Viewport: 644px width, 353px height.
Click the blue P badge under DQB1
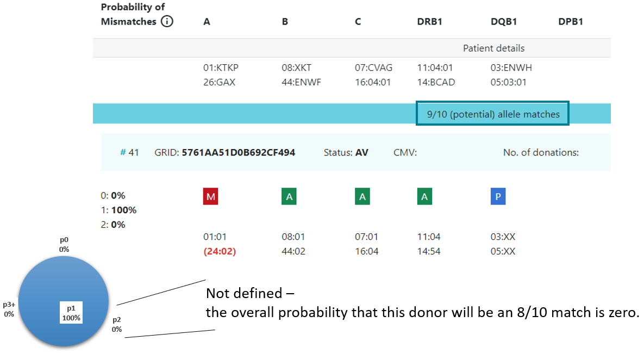[x=498, y=197]
